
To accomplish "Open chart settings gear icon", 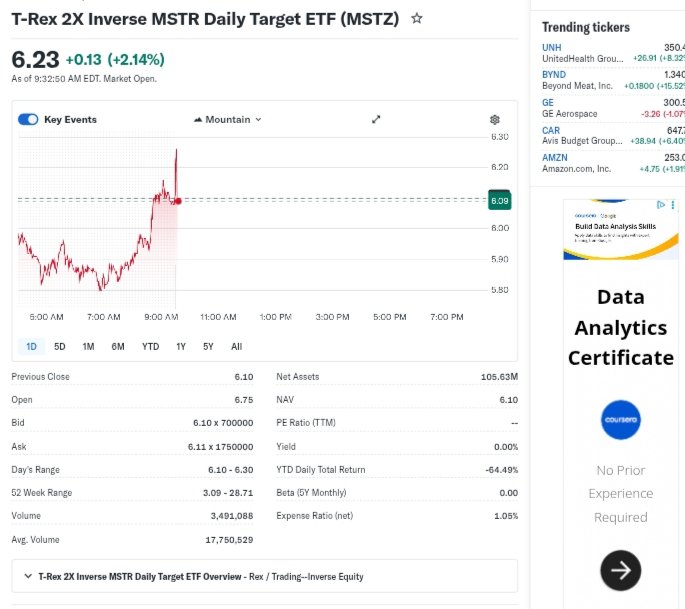I will click(494, 119).
